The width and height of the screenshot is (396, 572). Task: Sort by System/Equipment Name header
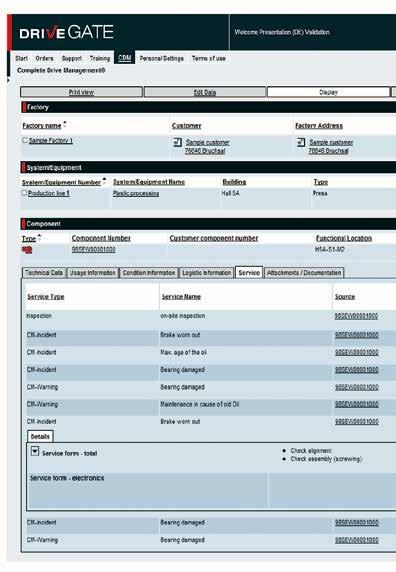149,182
